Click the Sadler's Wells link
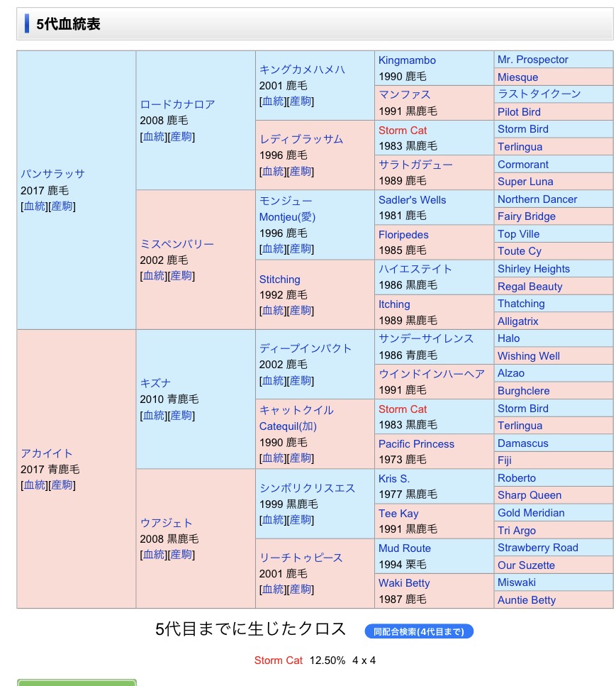This screenshot has width=616, height=686. [412, 200]
